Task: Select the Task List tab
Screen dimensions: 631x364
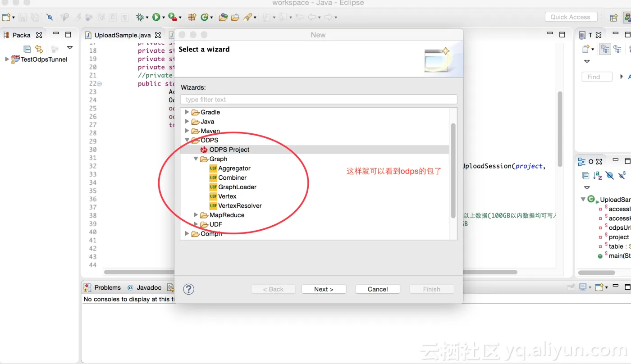Action: point(590,35)
